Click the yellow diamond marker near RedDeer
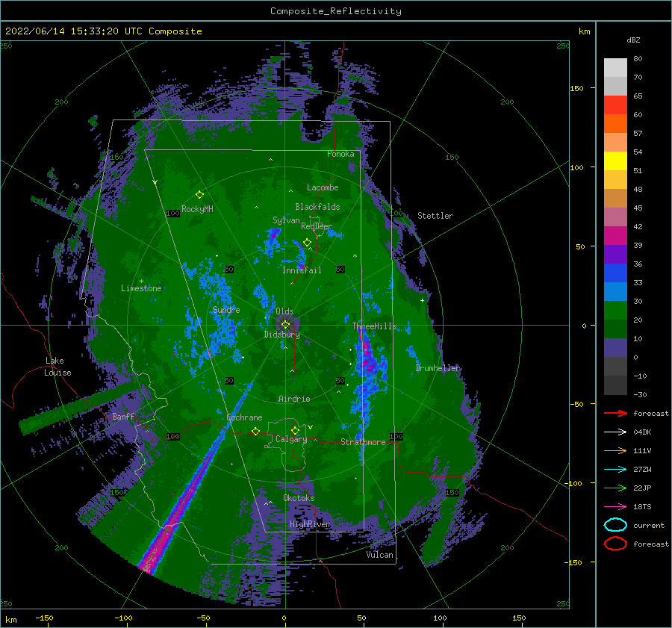 pyautogui.click(x=308, y=243)
